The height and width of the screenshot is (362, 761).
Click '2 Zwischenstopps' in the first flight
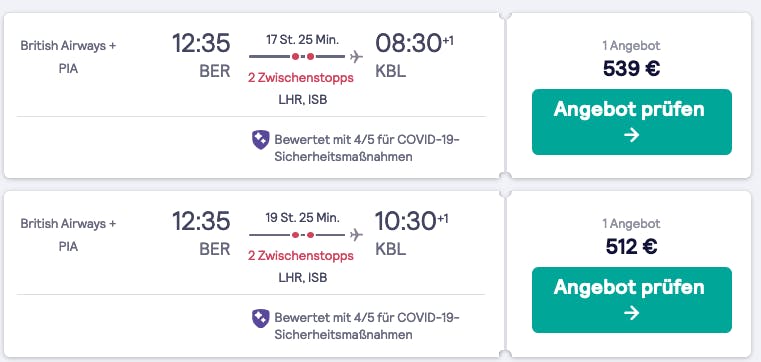click(300, 78)
